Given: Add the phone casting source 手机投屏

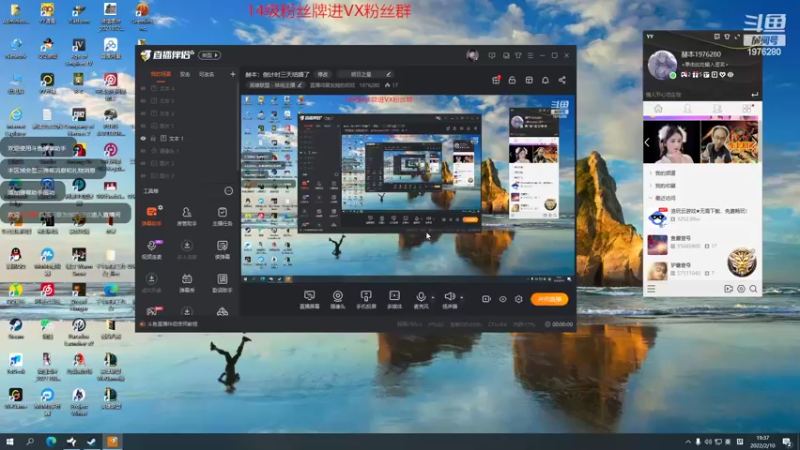Looking at the screenshot, I should point(366,299).
